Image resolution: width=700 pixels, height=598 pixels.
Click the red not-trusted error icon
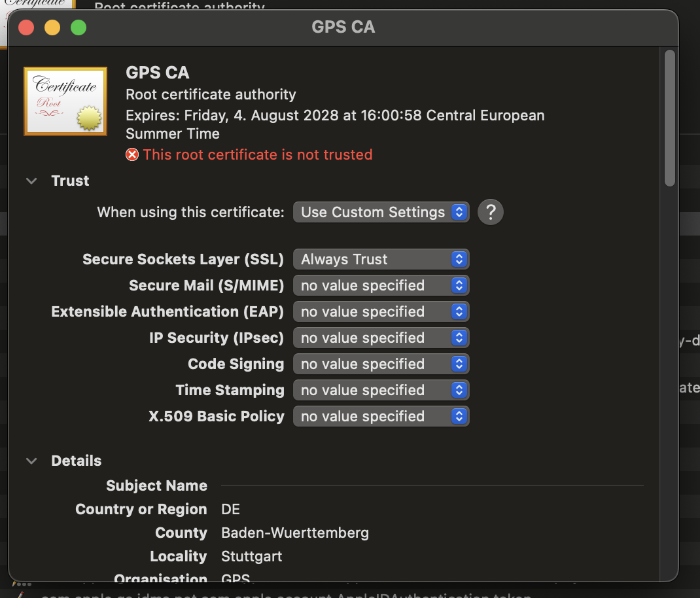pyautogui.click(x=132, y=155)
